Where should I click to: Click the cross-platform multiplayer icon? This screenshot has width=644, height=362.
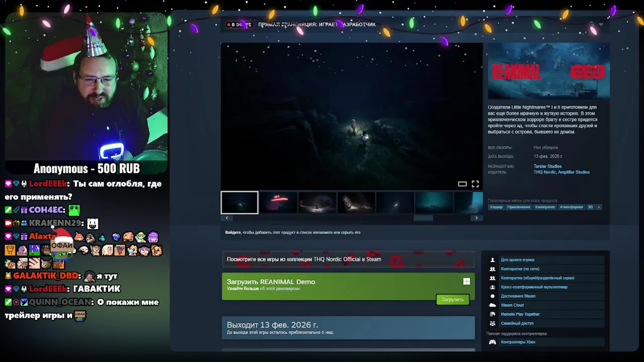pos(493,287)
